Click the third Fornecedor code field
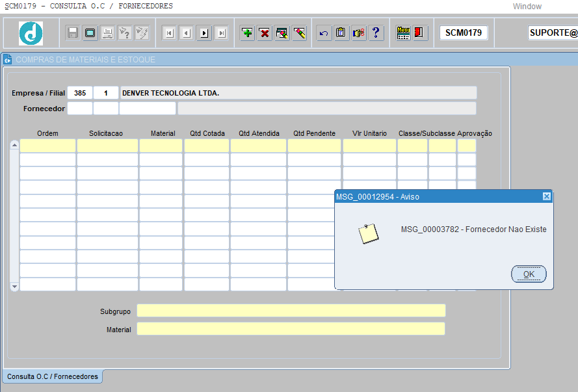 [x=148, y=109]
